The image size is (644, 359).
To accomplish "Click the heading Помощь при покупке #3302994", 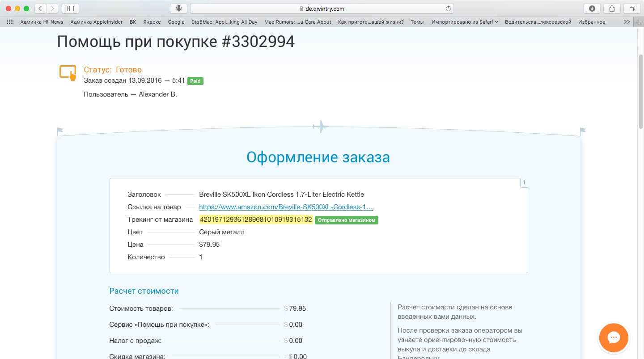I will (x=176, y=42).
